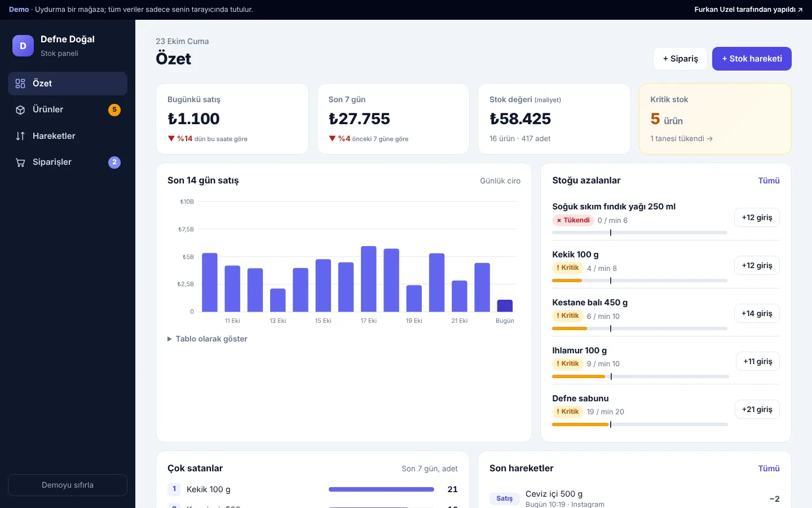Click the Bugün bar in sales chart

(x=505, y=305)
